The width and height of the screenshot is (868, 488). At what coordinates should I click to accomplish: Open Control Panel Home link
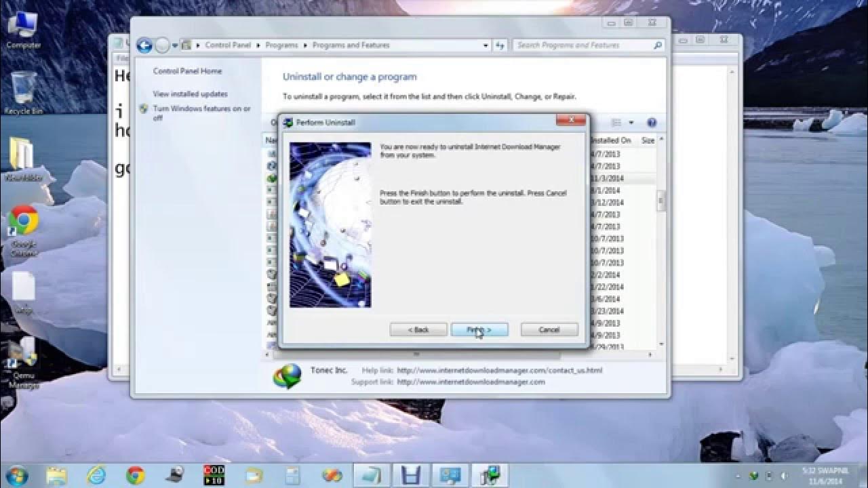[187, 71]
